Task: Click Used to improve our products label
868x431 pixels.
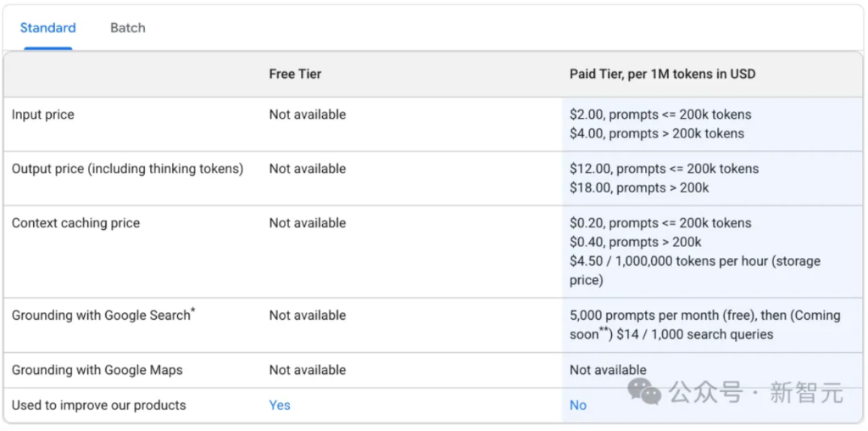Action: point(98,406)
